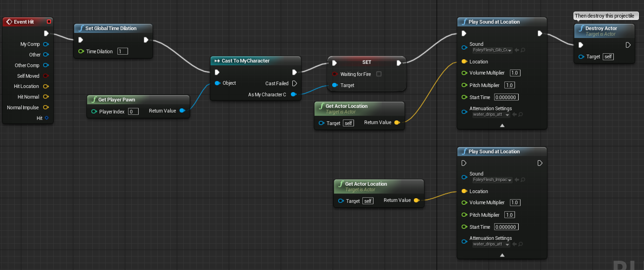The height and width of the screenshot is (270, 644).
Task: Click the As My Character C output pin
Action: (293, 94)
